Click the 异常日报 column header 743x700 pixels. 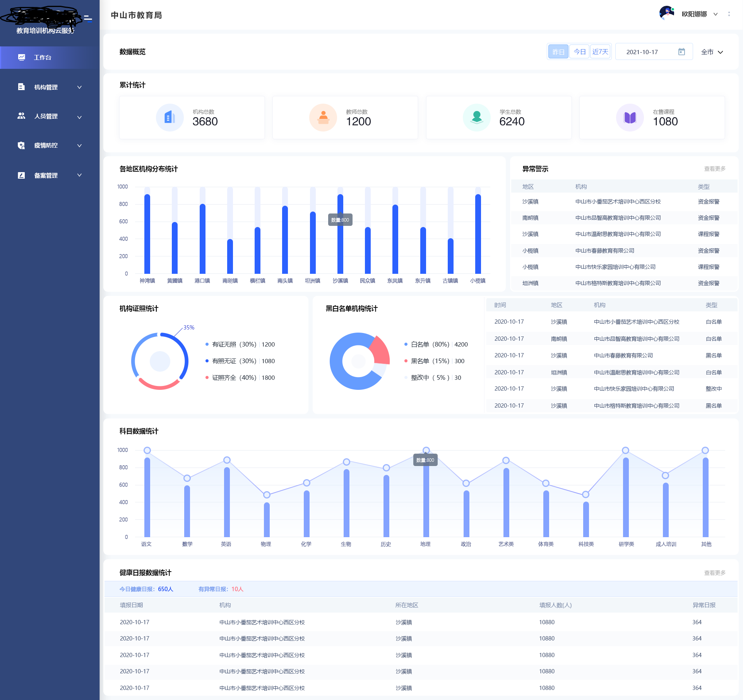click(704, 605)
